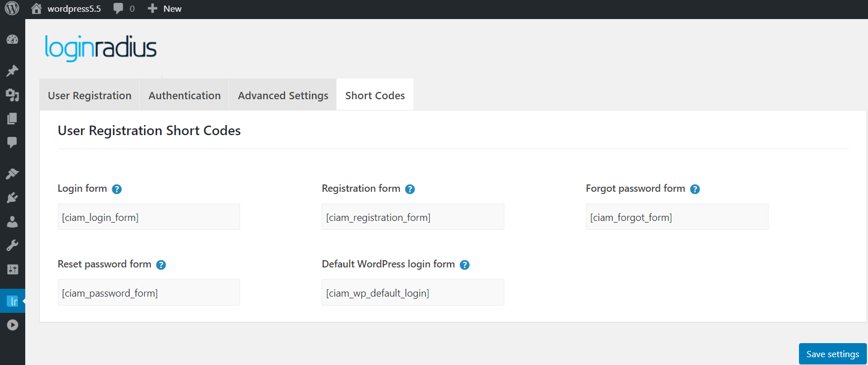Image resolution: width=868 pixels, height=365 pixels.
Task: Open Appearance via the paintbrush icon
Action: [x=12, y=174]
